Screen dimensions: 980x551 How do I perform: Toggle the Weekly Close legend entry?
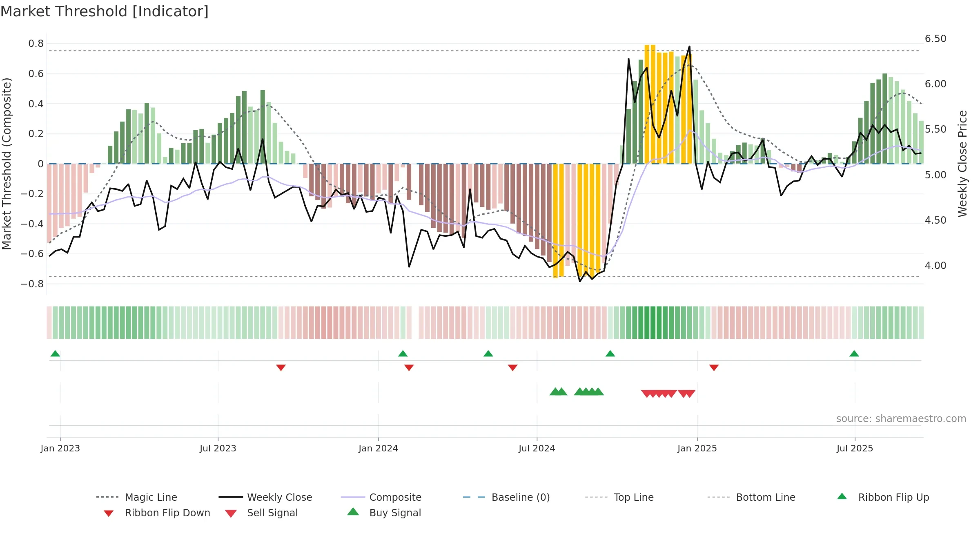tap(265, 497)
